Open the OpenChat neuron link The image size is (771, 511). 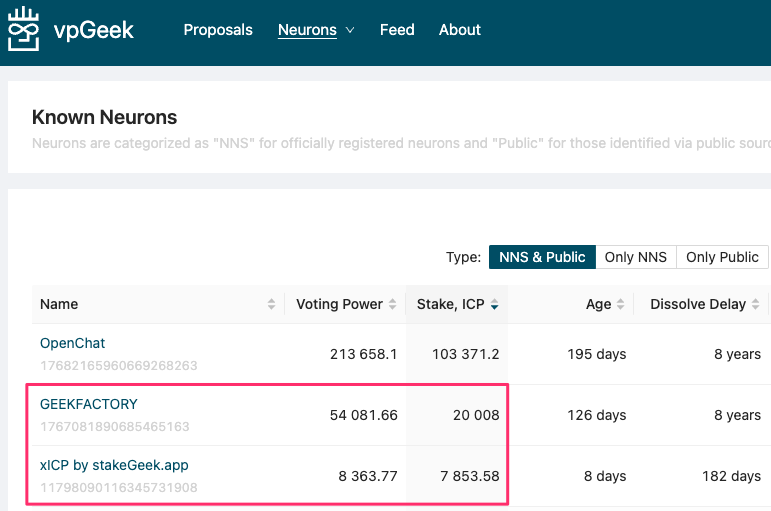(72, 343)
